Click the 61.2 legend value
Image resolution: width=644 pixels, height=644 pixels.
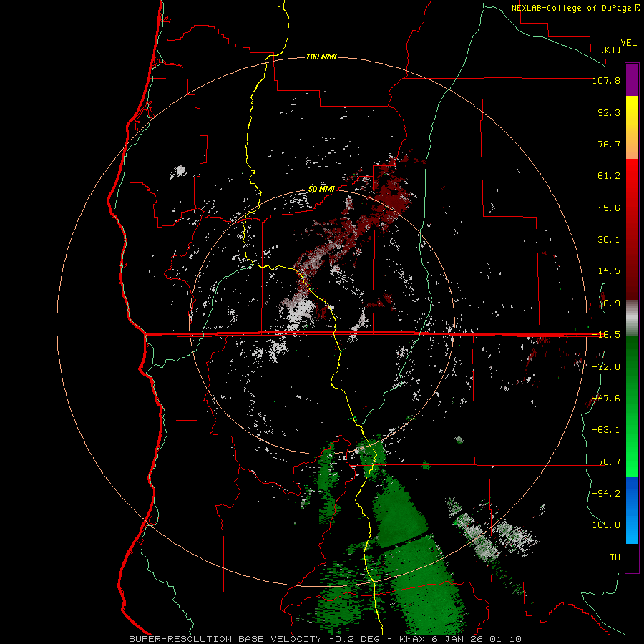609,176
